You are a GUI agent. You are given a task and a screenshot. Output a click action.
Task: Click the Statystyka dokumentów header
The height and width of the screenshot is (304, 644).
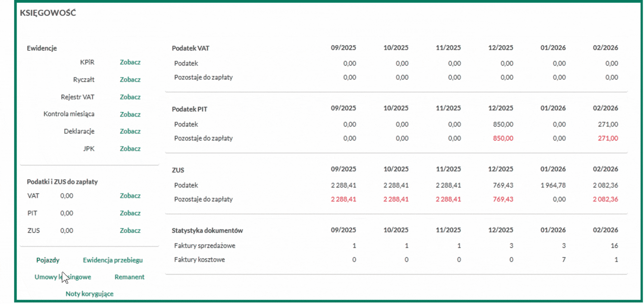click(207, 231)
